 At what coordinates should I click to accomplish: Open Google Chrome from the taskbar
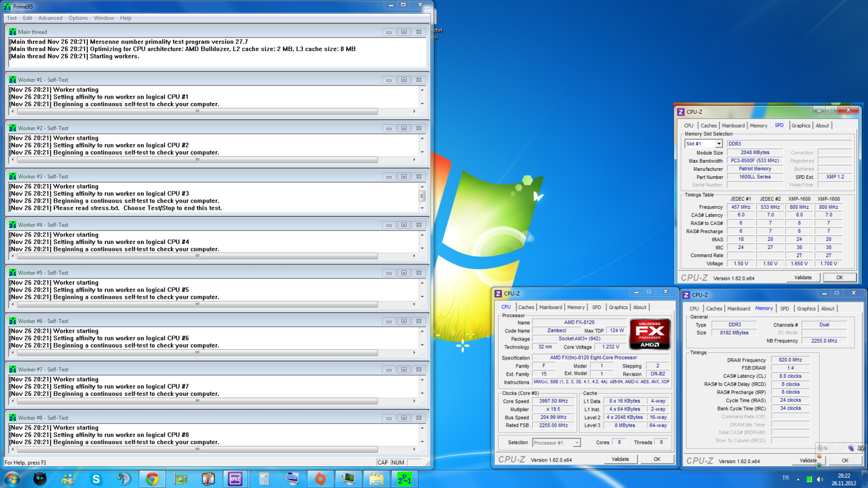pos(152,479)
